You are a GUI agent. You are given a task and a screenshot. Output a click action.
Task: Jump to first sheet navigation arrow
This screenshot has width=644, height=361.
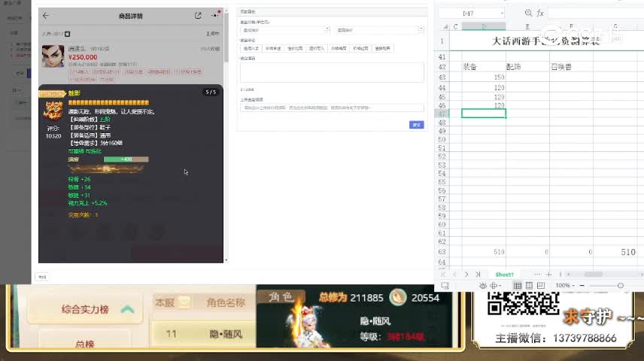tap(443, 275)
